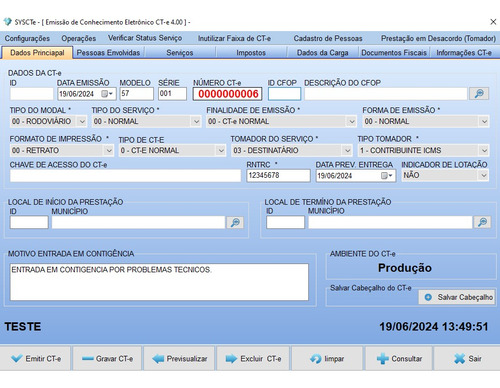
Task: Switch to the Dados da Carga tab
Action: (322, 53)
